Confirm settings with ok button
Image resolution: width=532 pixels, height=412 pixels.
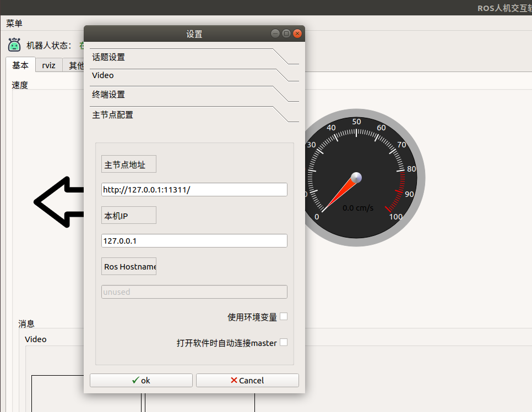141,381
